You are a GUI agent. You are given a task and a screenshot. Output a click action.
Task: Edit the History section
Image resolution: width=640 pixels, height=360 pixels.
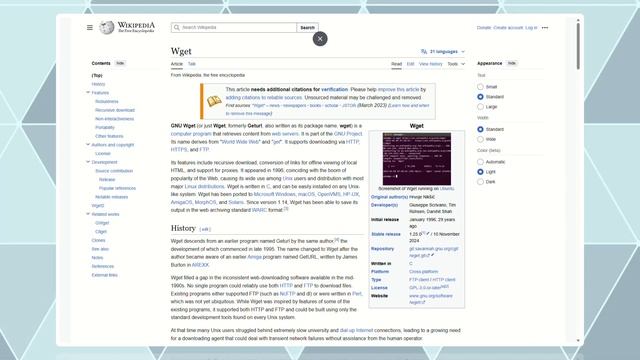205,229
